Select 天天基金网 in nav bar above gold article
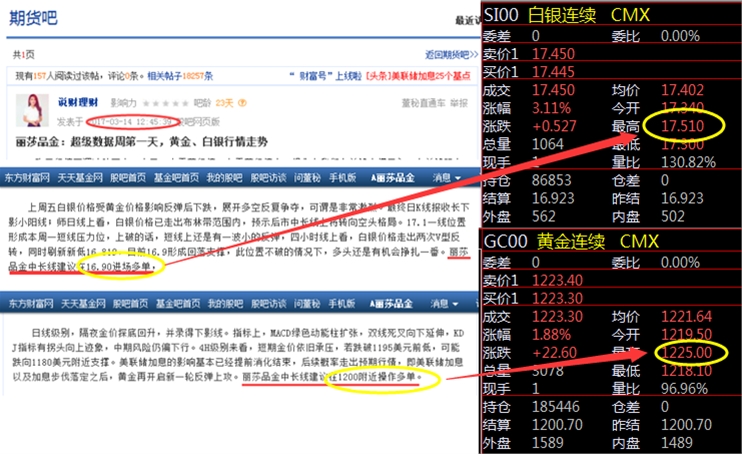The width and height of the screenshot is (742, 454). [83, 303]
